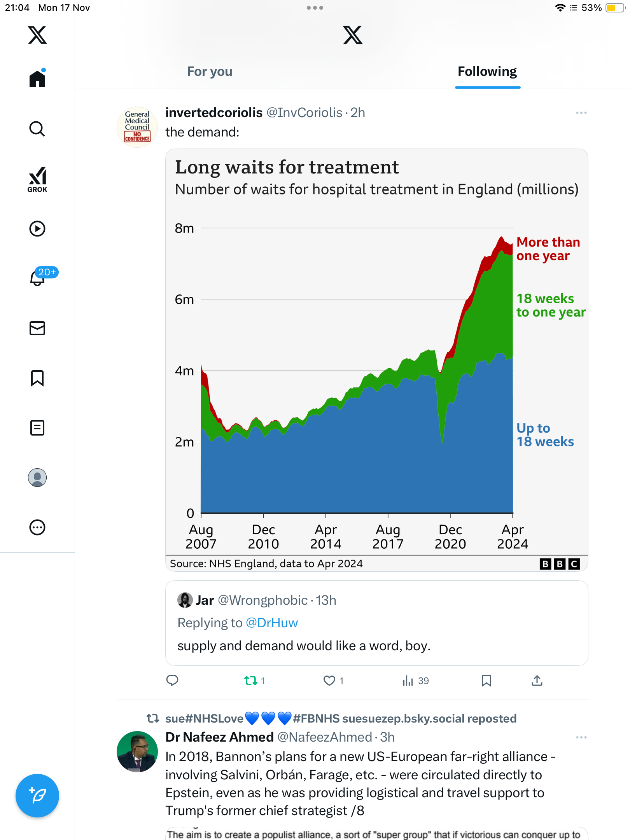This screenshot has width=630, height=840.
Task: Tap the compose new post button
Action: 37,796
